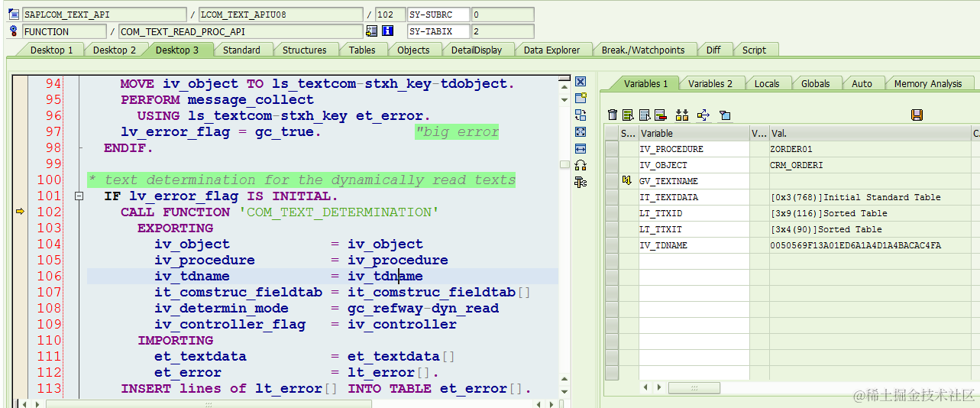Switch to the Desktop 1 tab
Image resolution: width=980 pixels, height=408 pixels.
point(51,50)
